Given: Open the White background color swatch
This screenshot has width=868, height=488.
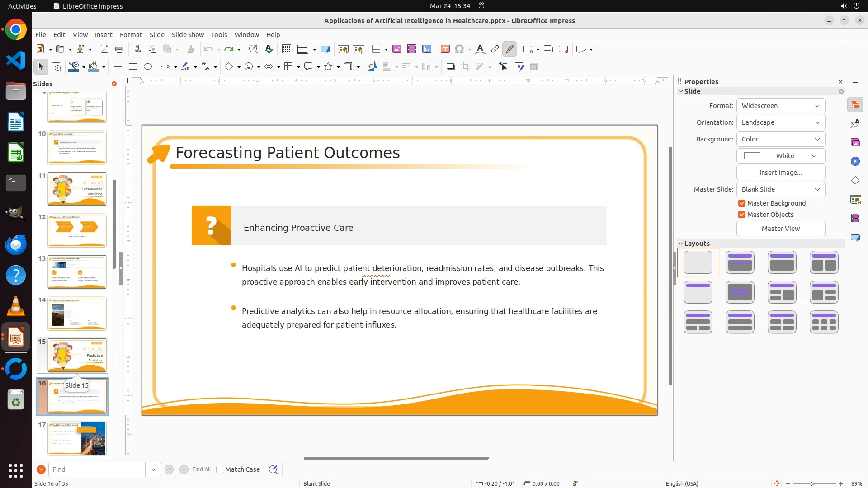Looking at the screenshot, I should click(780, 156).
